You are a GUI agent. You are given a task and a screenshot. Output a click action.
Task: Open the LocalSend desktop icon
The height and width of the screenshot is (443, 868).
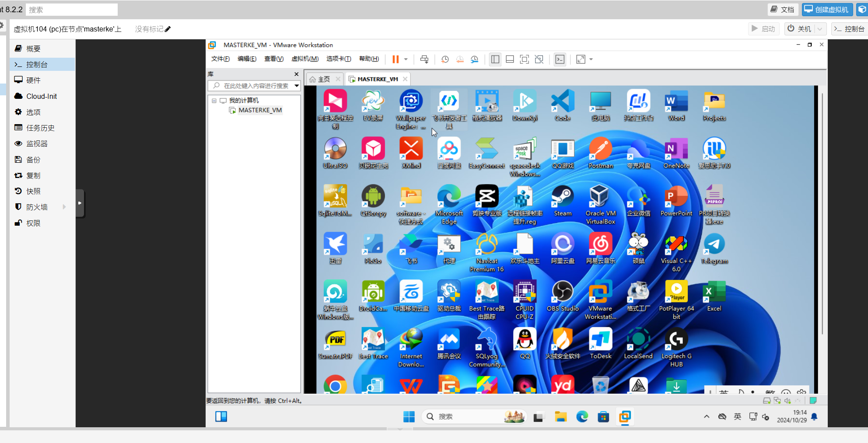click(x=638, y=344)
